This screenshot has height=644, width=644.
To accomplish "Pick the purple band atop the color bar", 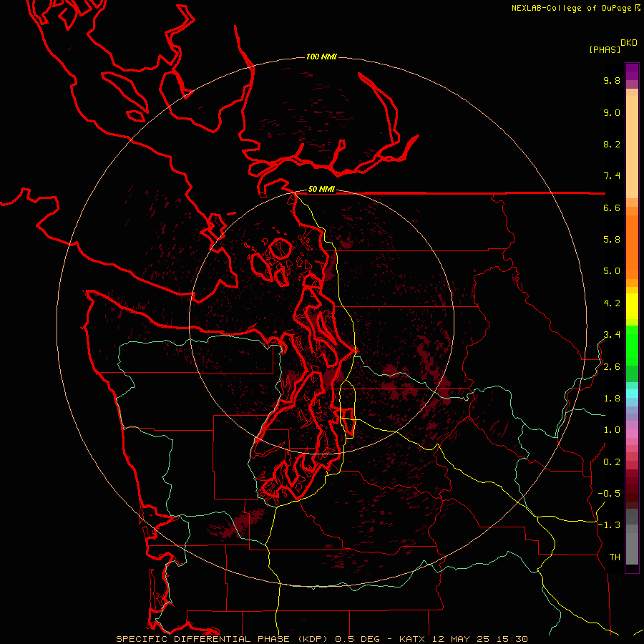I will pyautogui.click(x=632, y=72).
